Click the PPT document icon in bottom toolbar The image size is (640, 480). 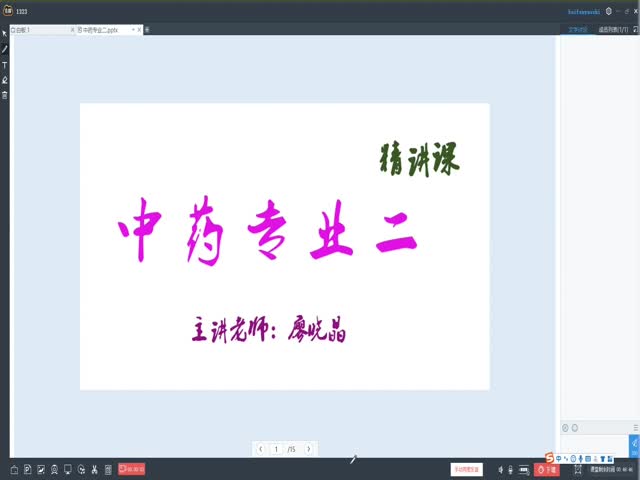coord(28,469)
